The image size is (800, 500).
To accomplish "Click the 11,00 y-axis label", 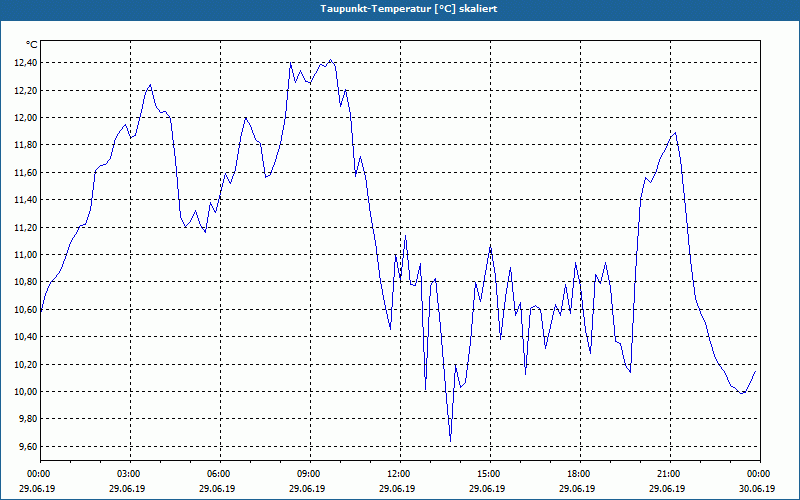I will 26,255.
